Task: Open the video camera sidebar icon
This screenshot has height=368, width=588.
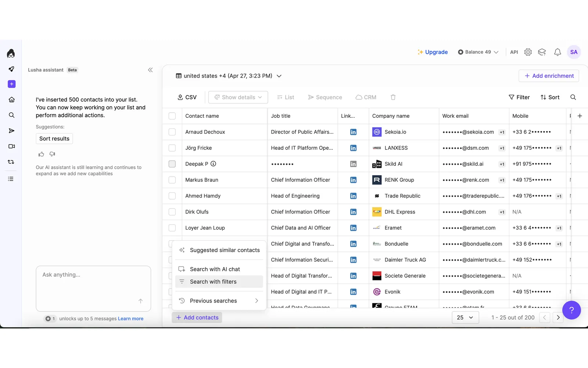Action: click(x=11, y=146)
